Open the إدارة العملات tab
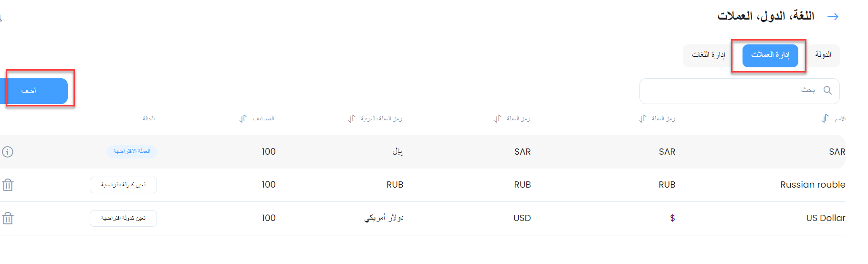Viewport: 868px width, 264px height. (770, 55)
